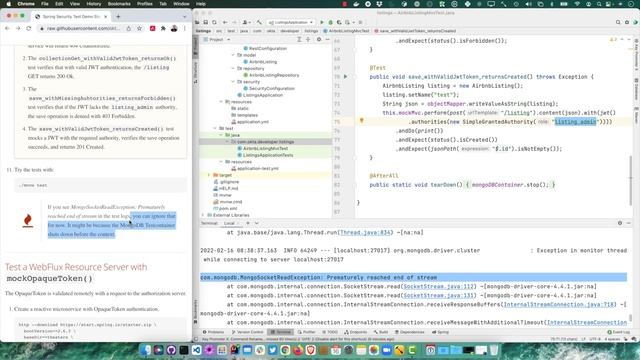Viewport: 640px width, 360px height.
Task: Click Thread.java:834 link in terminal
Action: (x=365, y=232)
